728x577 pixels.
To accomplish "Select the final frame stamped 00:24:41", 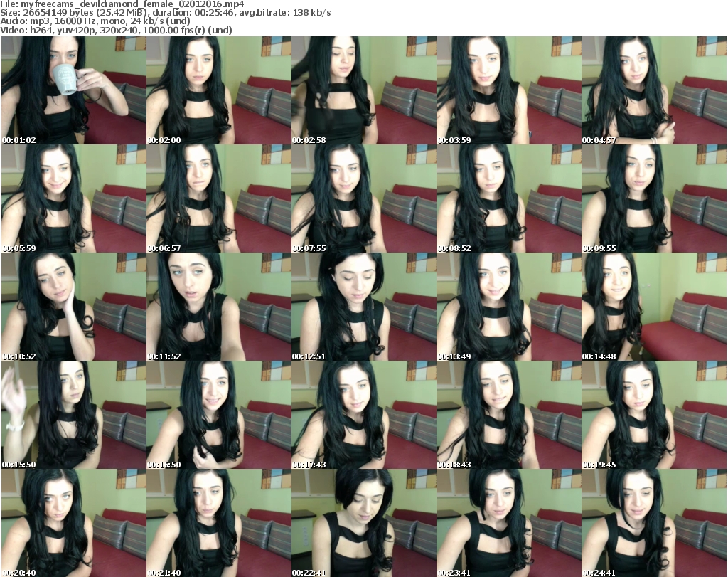I will coord(654,523).
